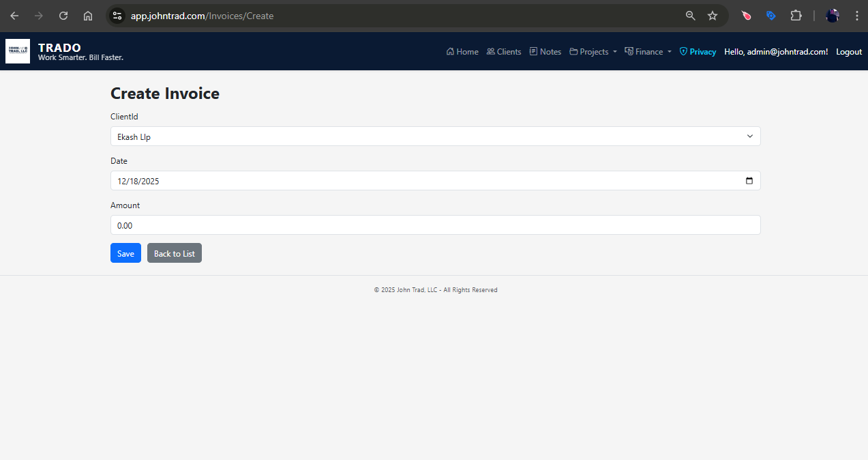This screenshot has height=460, width=868.
Task: Bookmark the page with the star icon
Action: pos(713,15)
